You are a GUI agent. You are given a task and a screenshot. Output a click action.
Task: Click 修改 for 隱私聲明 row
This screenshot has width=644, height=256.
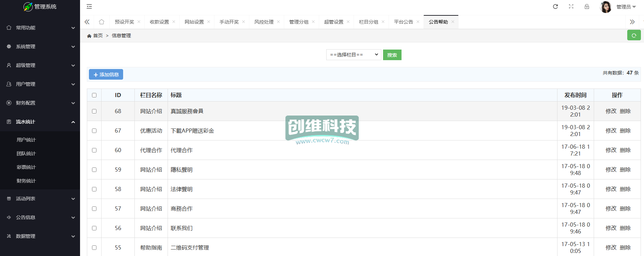point(611,170)
